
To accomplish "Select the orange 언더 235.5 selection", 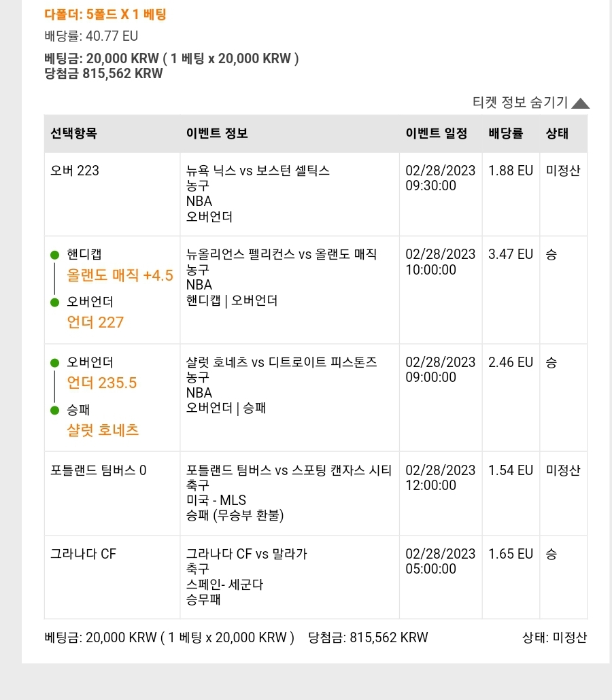I will coord(102,383).
